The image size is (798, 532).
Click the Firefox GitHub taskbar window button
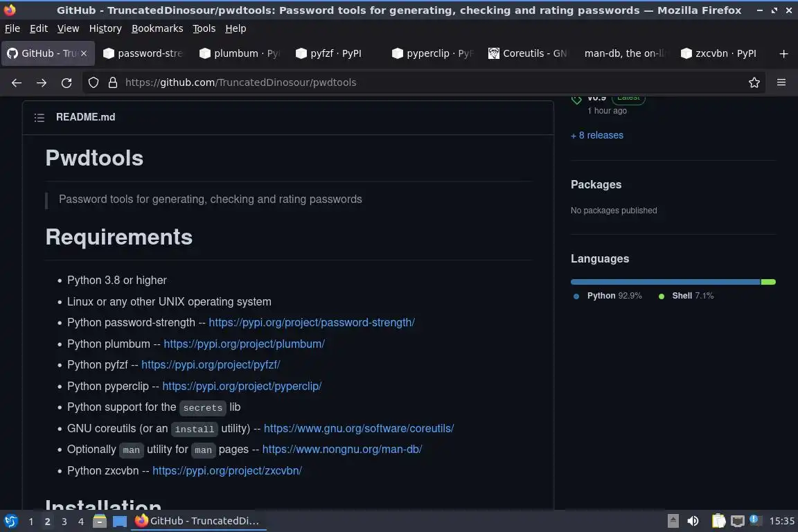199,521
